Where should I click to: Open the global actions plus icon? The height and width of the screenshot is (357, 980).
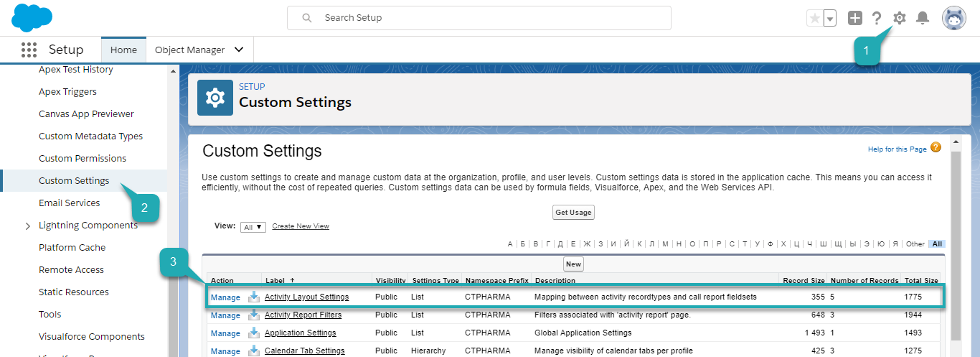(854, 18)
